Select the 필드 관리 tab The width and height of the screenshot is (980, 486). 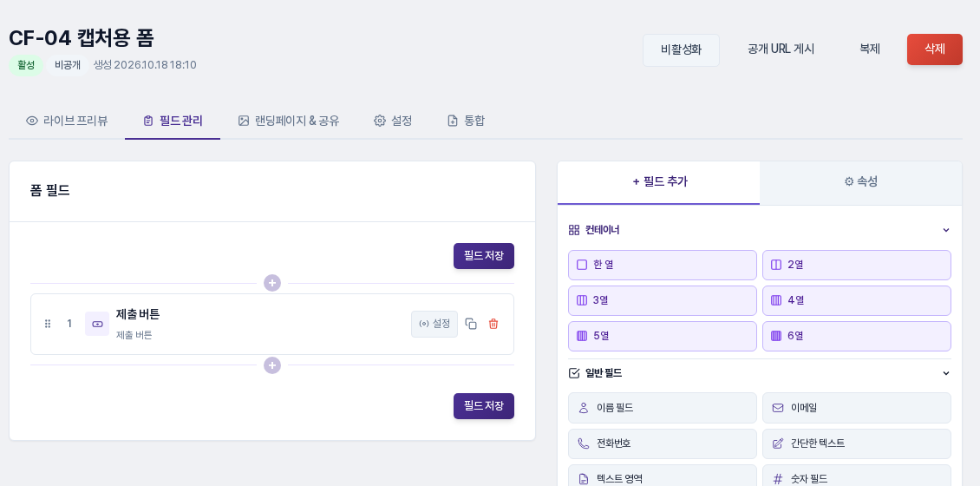click(x=173, y=121)
